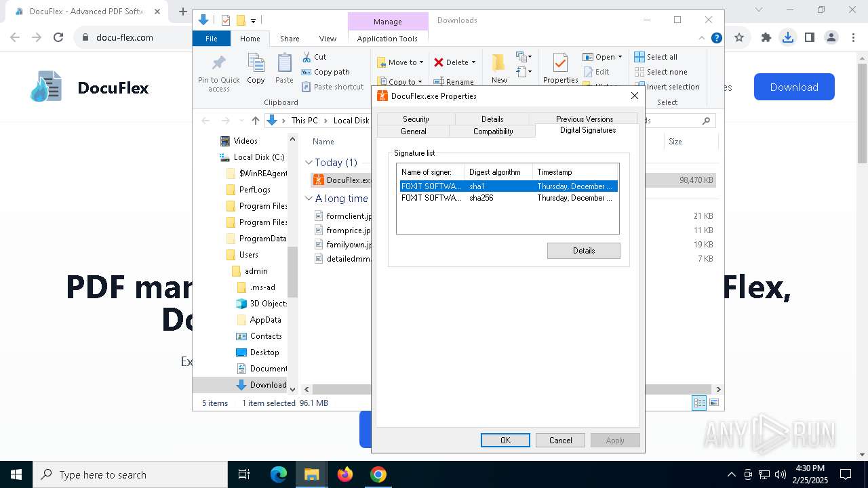
Task: Switch to the View ribbon tab
Action: click(328, 39)
